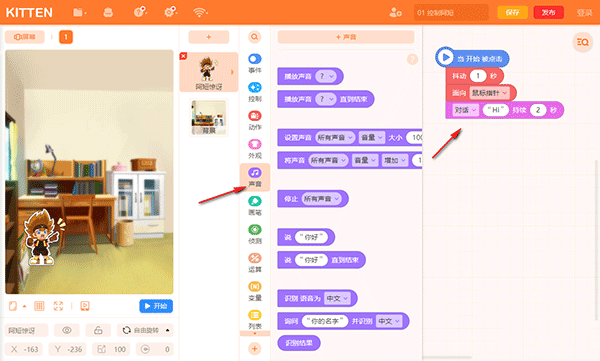Open the 中文 language dropdown in 识别语音为 block
Image resolution: width=600 pixels, height=361 pixels.
(338, 298)
